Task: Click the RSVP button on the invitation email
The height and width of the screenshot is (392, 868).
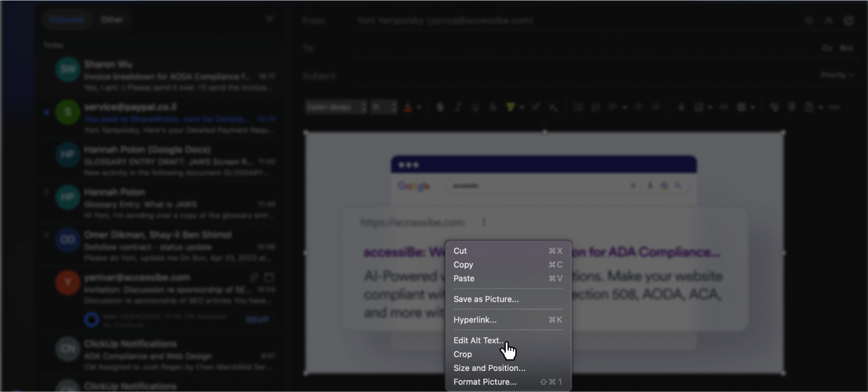Action: point(257,320)
